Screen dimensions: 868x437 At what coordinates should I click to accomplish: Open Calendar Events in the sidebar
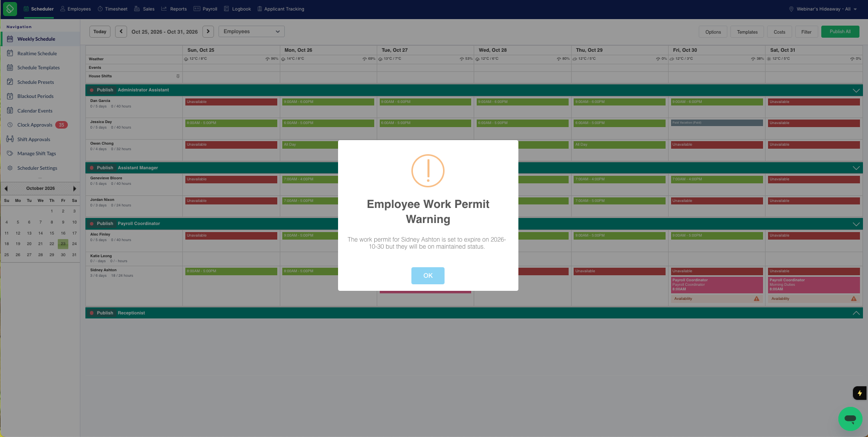click(x=35, y=111)
